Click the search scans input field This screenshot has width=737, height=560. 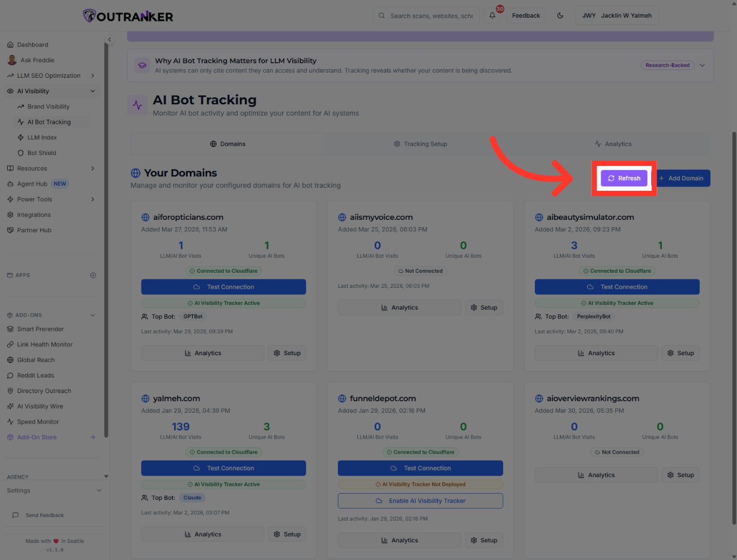pyautogui.click(x=426, y=16)
